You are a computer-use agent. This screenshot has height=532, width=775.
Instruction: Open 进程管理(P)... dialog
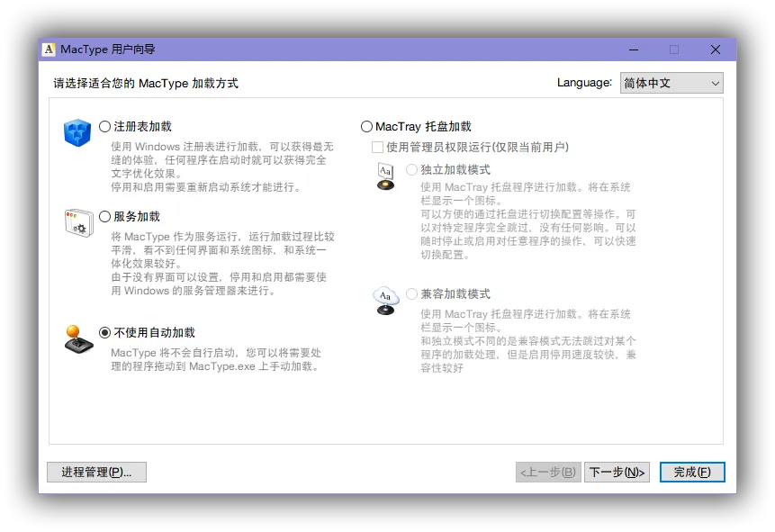tap(96, 473)
